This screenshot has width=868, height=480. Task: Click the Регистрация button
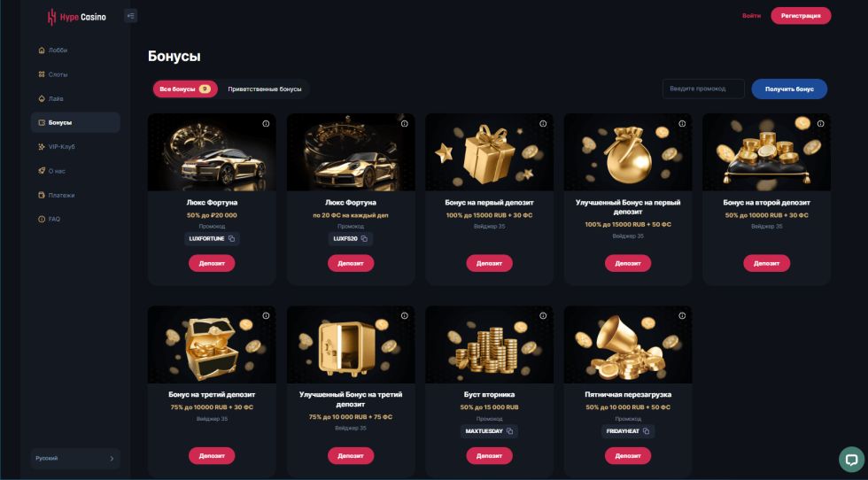tap(801, 16)
